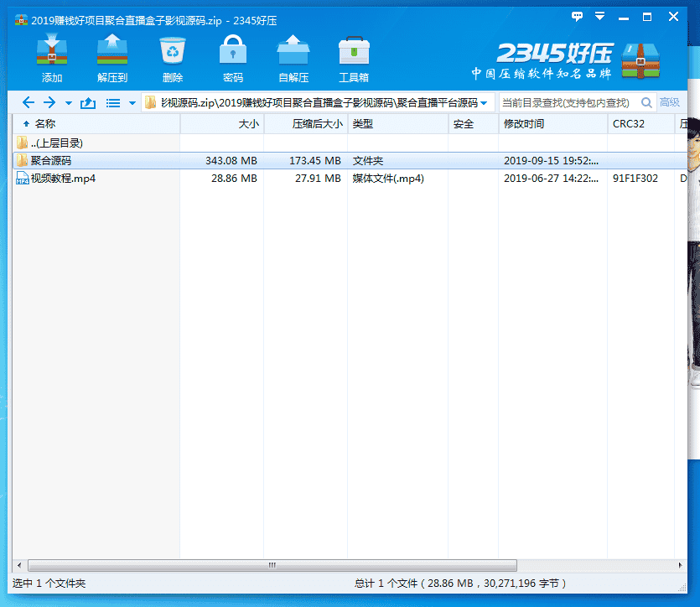Sort by 压缩后大小 column header
700x607 pixels.
[306, 123]
